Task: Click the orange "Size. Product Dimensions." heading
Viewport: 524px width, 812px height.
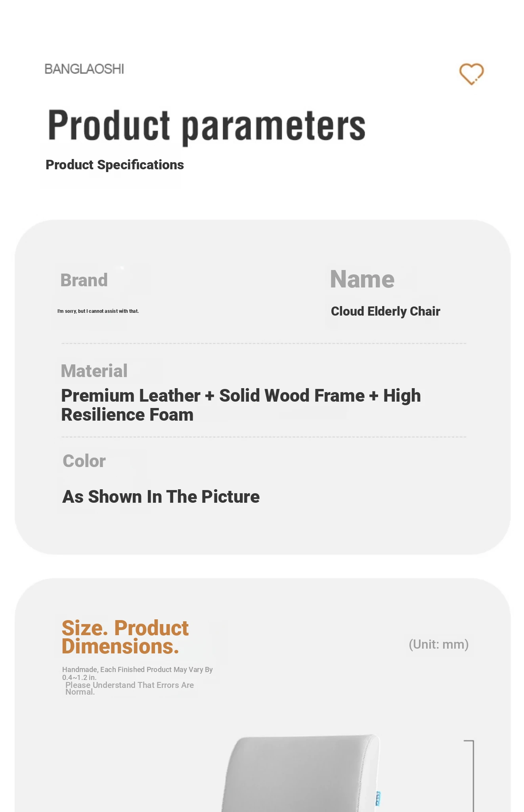Action: 125,637
